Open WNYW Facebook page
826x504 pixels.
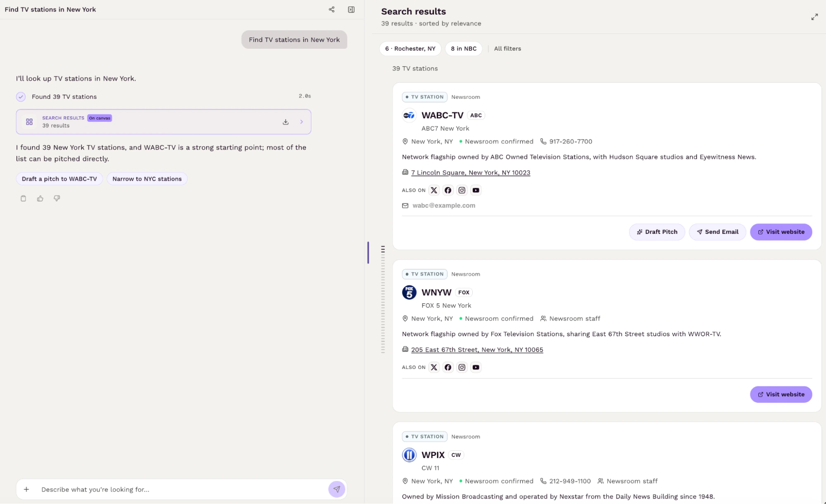point(448,367)
